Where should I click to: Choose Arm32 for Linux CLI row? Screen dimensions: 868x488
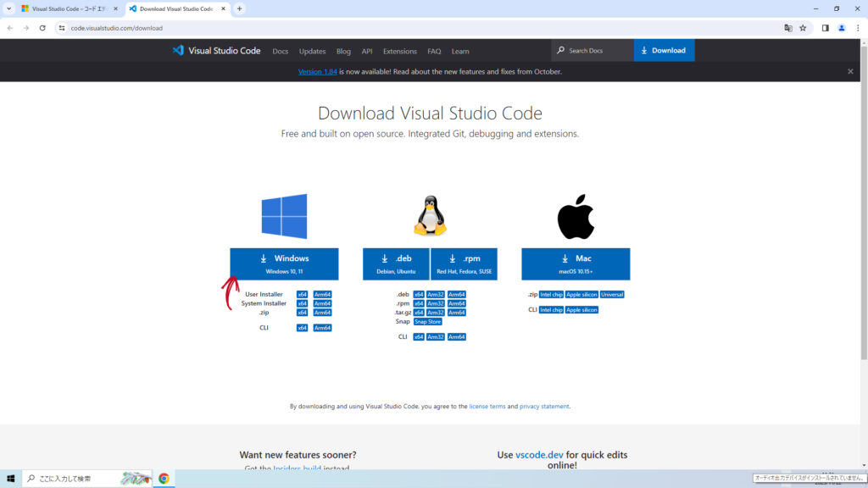pyautogui.click(x=436, y=336)
